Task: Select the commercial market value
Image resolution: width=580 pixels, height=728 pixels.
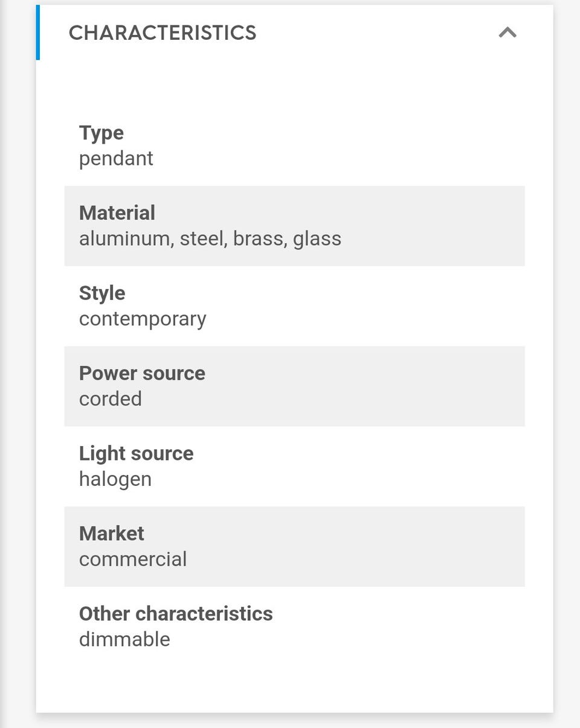Action: point(133,560)
